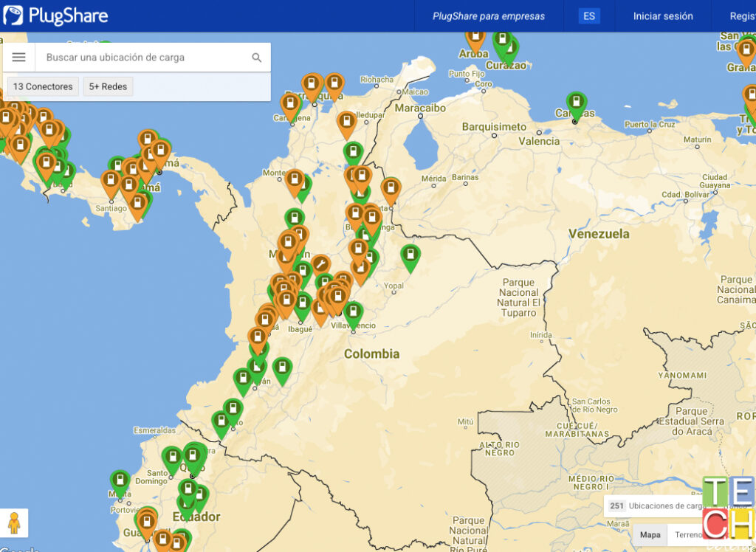Select green charger pin over Caracas

576,103
